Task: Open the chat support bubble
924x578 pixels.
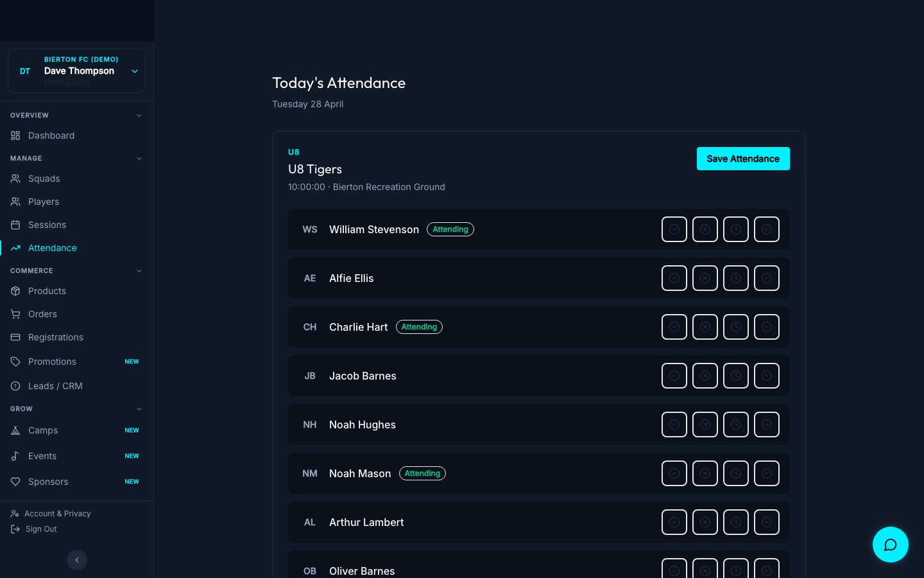Action: tap(891, 545)
